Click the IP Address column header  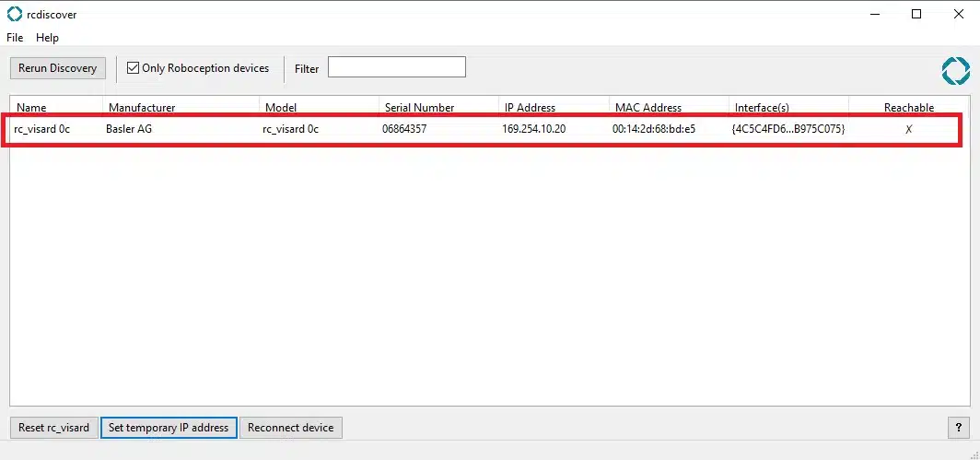553,108
